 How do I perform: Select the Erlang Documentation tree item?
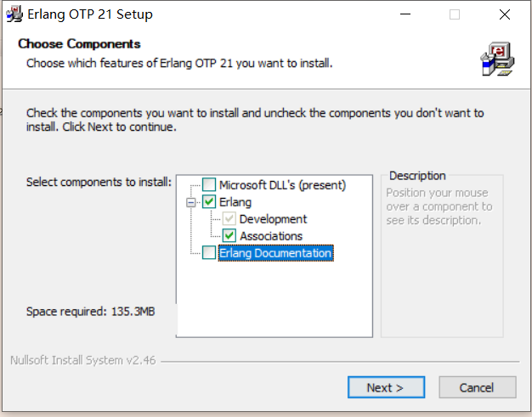pos(274,253)
